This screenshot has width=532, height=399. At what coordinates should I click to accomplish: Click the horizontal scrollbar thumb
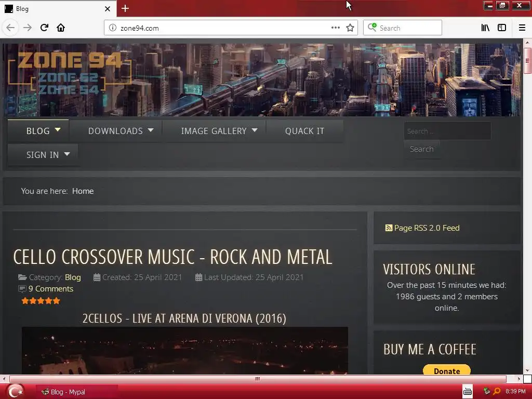tap(258, 379)
